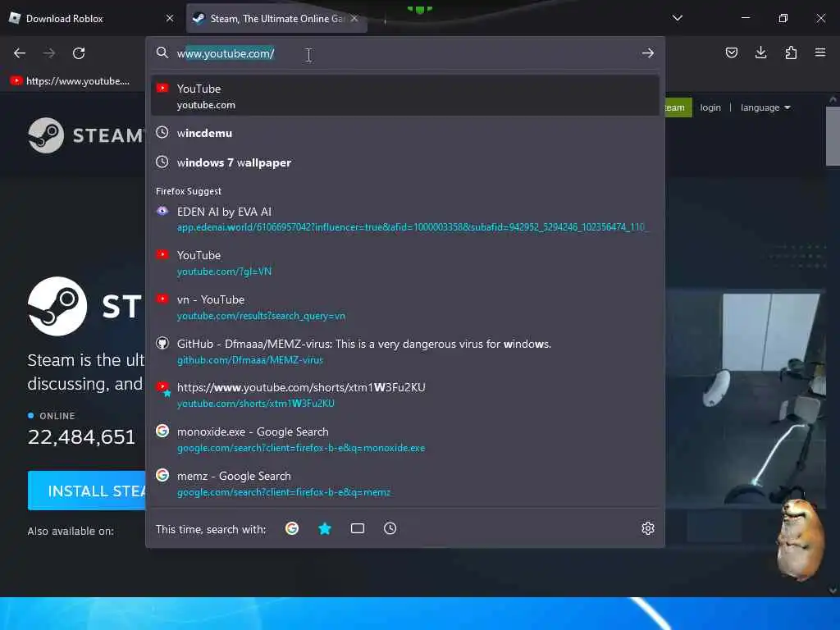Expand the Steam language dropdown
This screenshot has width=840, height=630.
tap(765, 107)
